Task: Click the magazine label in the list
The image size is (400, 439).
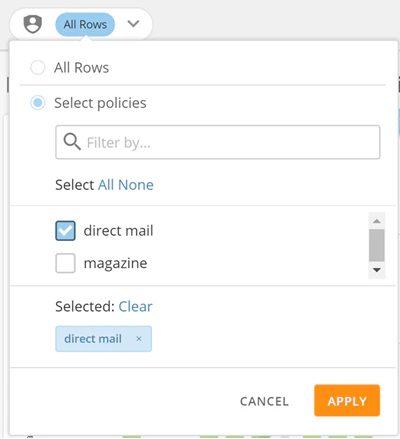Action: 115,263
